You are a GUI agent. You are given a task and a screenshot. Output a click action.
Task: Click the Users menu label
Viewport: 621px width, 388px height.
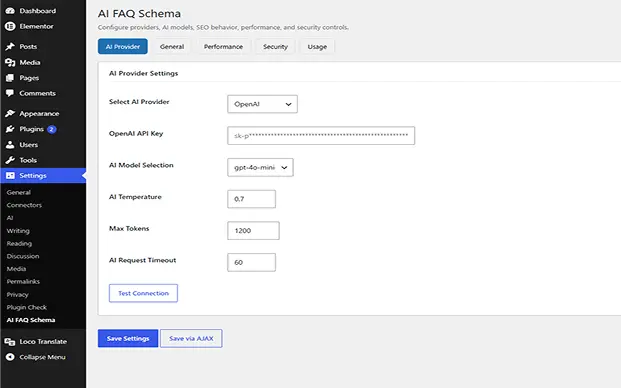click(x=29, y=145)
